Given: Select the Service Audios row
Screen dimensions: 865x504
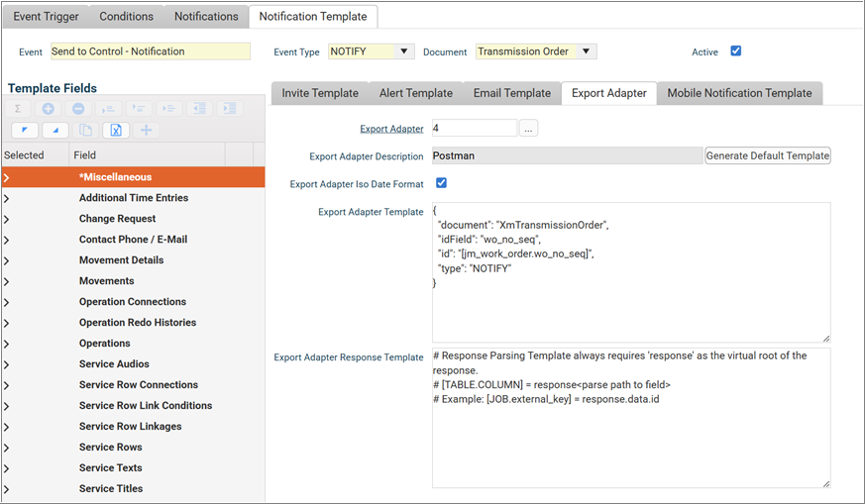Looking at the screenshot, I should 134,364.
